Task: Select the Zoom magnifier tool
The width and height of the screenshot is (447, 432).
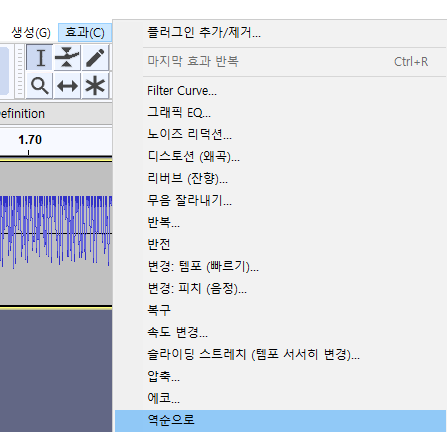Action: point(39,86)
